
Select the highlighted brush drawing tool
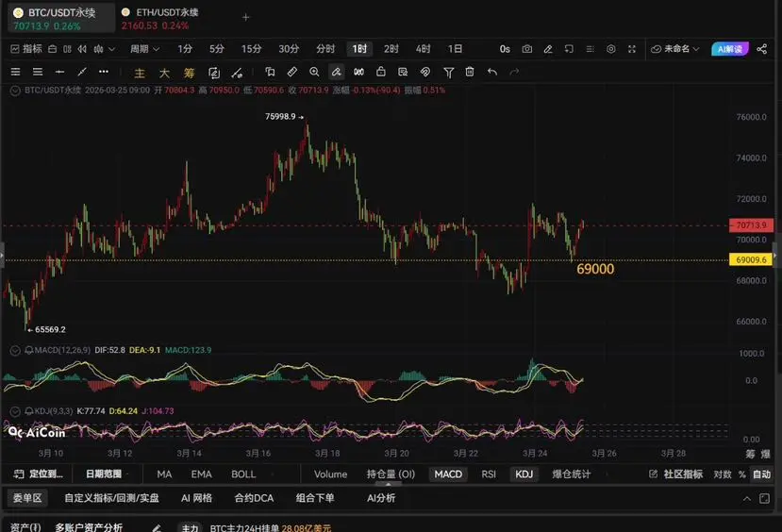(337, 73)
